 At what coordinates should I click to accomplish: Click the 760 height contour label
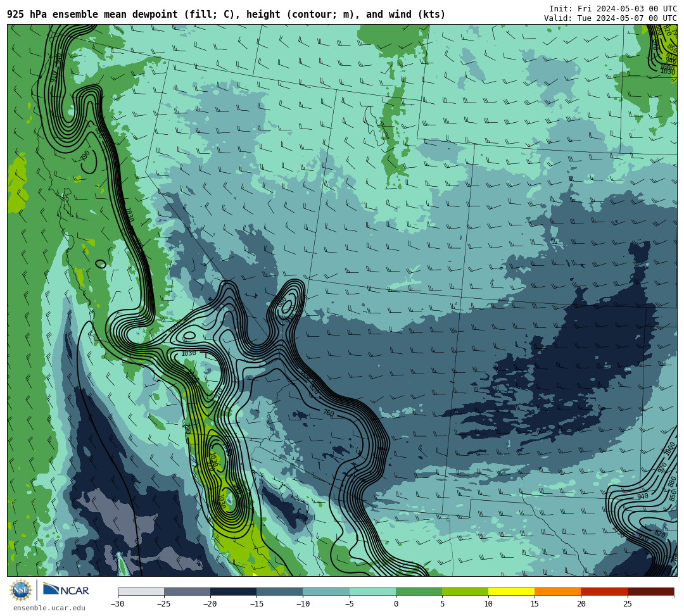(x=329, y=412)
